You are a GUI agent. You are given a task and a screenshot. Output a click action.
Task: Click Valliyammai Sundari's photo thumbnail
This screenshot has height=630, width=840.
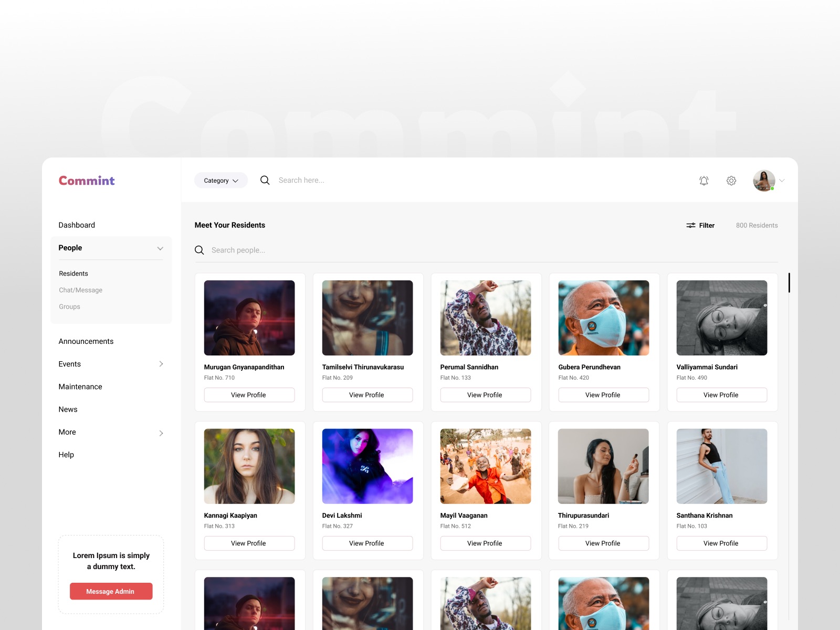721,318
